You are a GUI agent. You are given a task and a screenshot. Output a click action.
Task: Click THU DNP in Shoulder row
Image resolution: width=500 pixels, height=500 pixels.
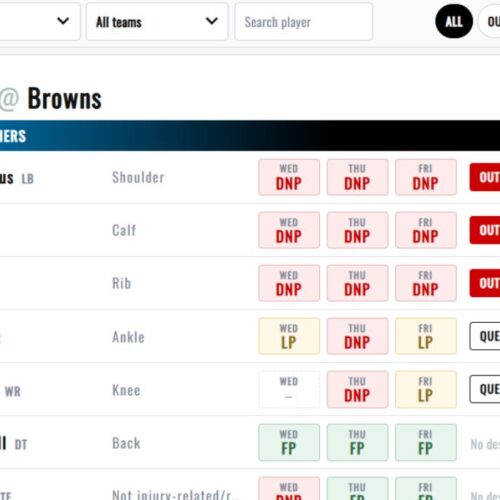(x=357, y=177)
